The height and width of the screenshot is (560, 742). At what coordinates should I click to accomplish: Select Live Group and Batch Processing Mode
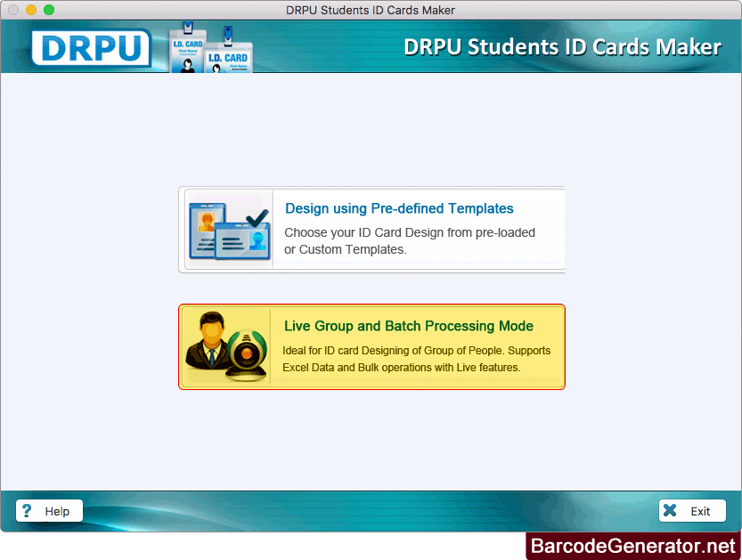371,346
